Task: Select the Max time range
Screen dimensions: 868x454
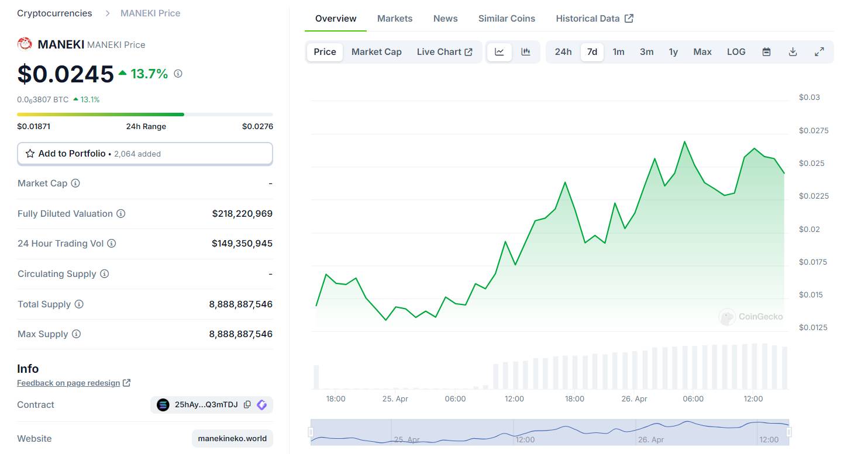Action: coord(702,52)
